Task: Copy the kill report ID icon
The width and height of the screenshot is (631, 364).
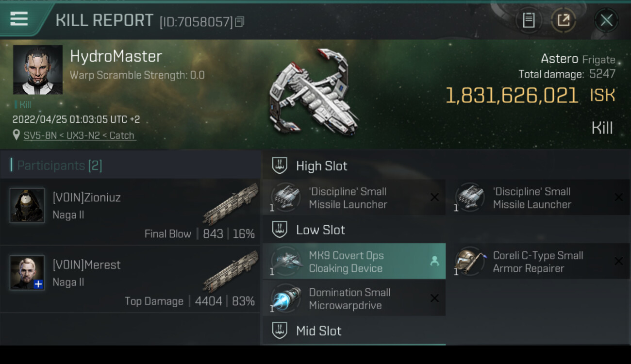Action: 239,22
